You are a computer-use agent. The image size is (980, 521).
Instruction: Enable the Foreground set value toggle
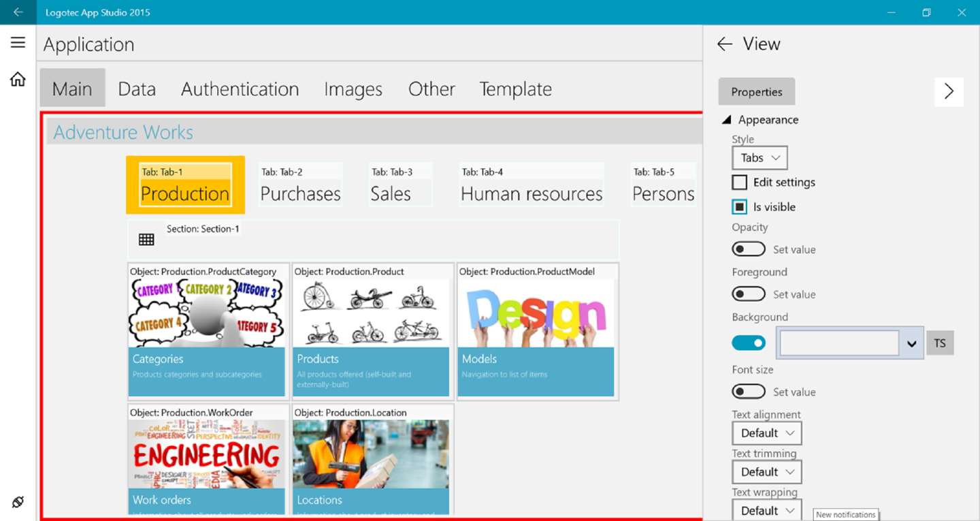[749, 294]
